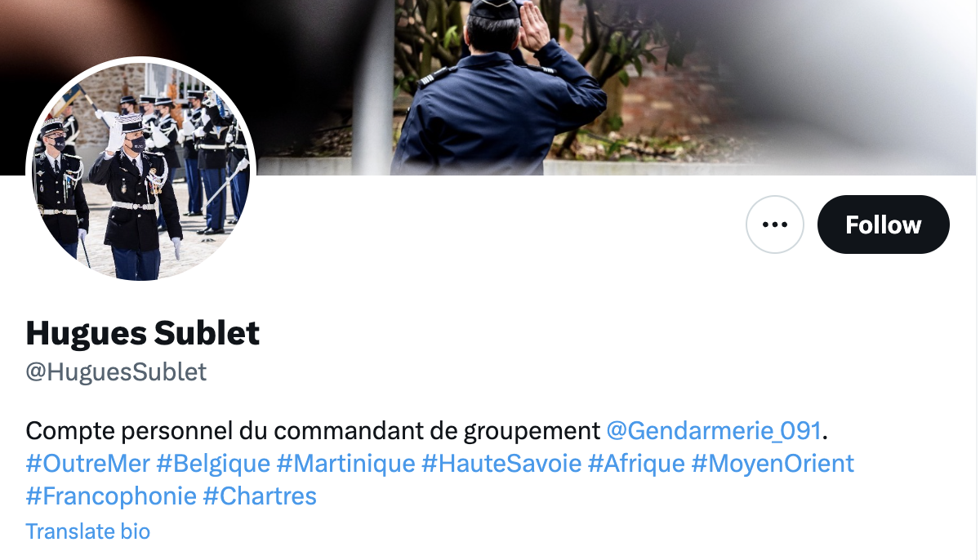The image size is (980, 560).
Task: Select the Hugues Sublet display name
Action: [143, 333]
